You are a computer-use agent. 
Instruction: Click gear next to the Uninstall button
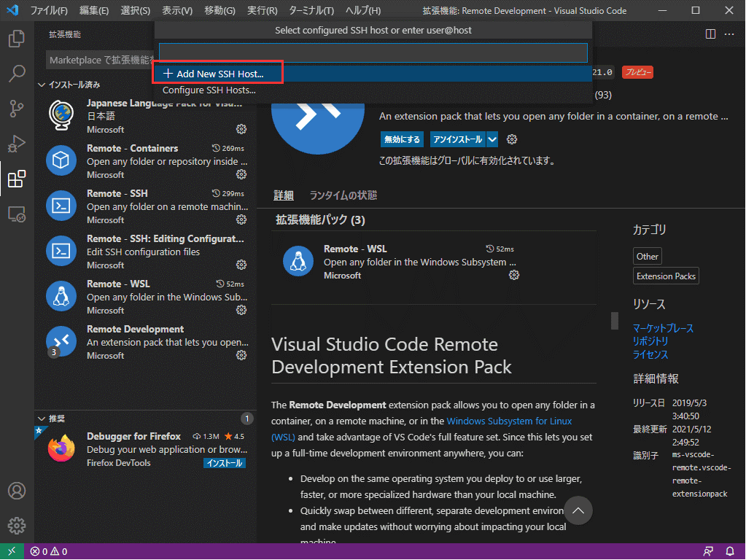[x=512, y=139]
